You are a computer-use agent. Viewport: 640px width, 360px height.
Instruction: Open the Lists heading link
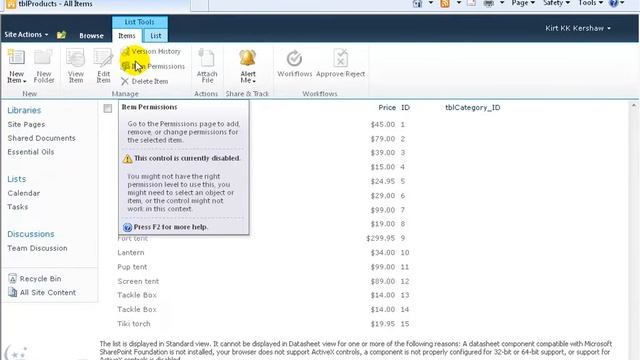pyautogui.click(x=16, y=179)
